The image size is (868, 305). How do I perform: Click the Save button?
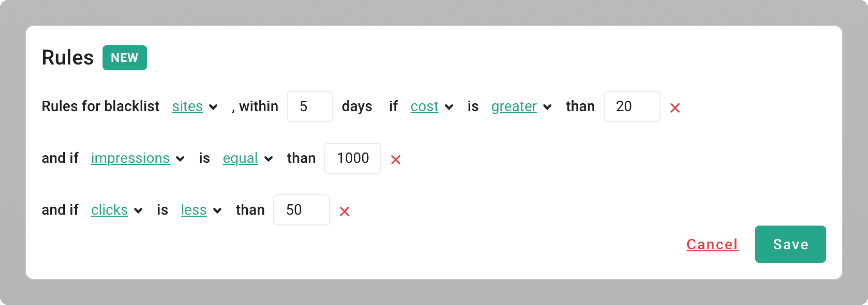790,244
